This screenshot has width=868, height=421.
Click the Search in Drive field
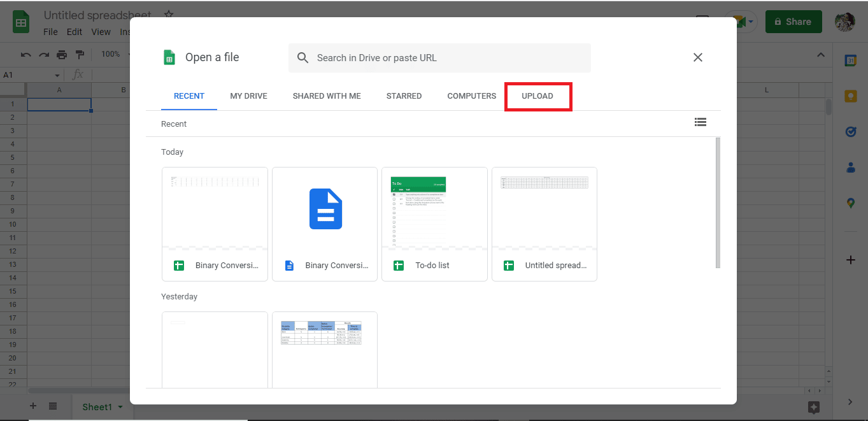coord(439,57)
